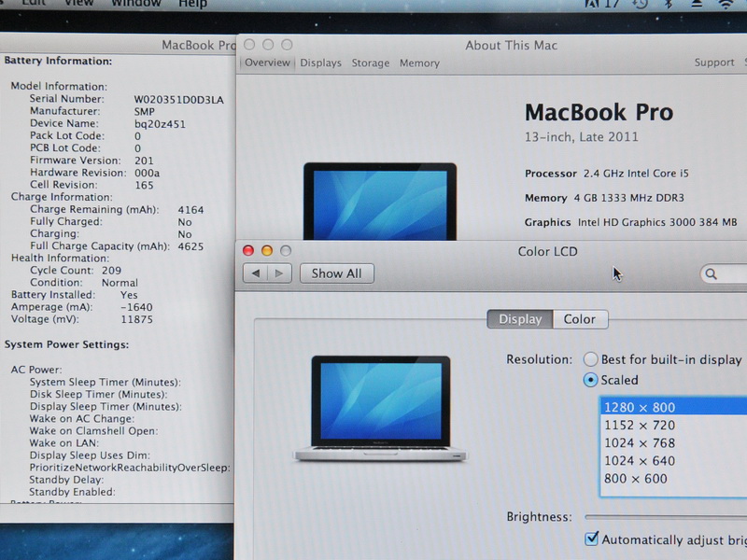Screen dimensions: 747x560
Task: Go back in Color LCD preferences
Action: click(x=255, y=273)
